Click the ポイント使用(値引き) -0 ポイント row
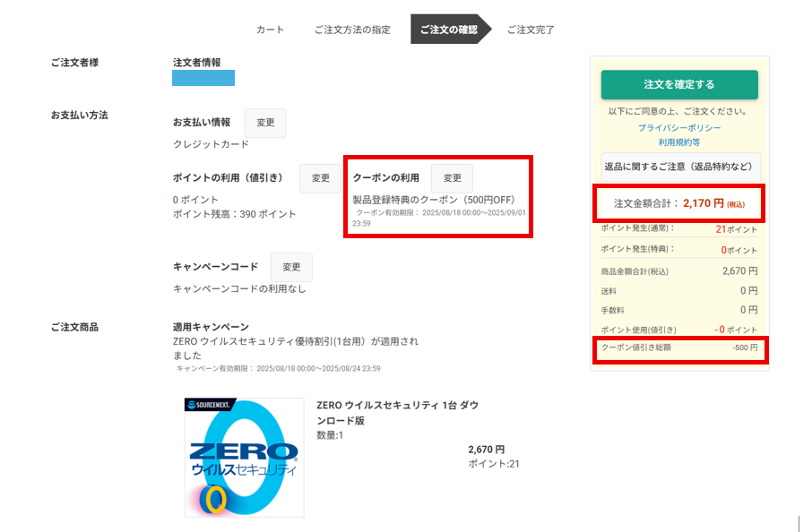812x532 pixels. tap(679, 330)
